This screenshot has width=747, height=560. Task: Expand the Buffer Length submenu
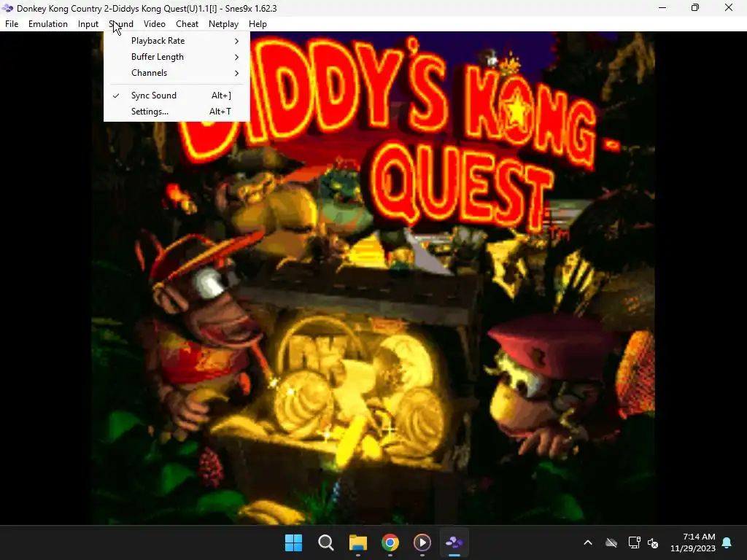coord(177,57)
